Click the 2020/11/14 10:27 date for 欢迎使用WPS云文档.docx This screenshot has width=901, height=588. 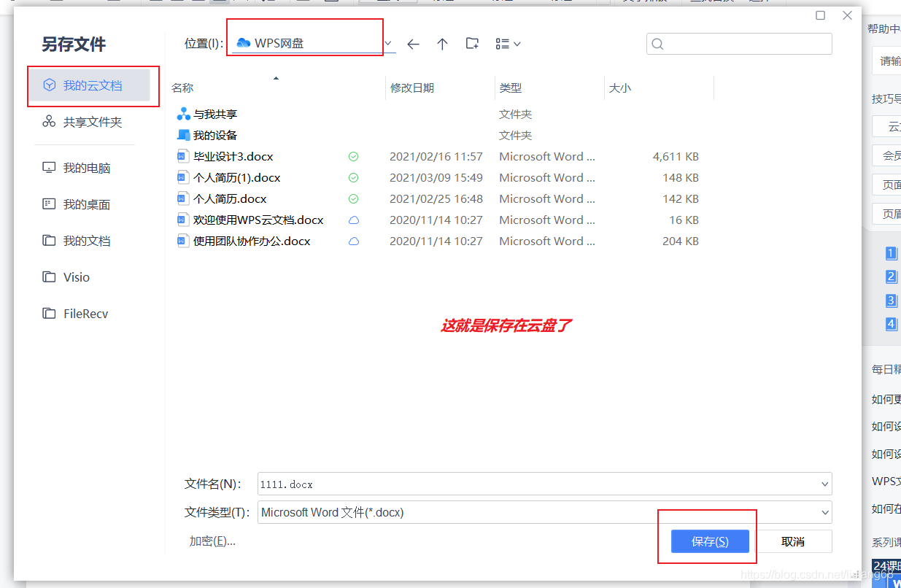coord(436,220)
